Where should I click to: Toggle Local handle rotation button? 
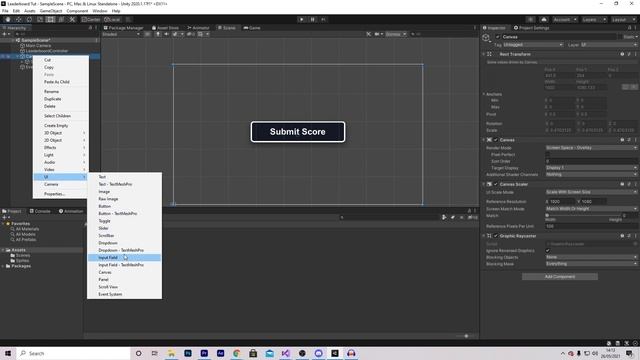112,20
